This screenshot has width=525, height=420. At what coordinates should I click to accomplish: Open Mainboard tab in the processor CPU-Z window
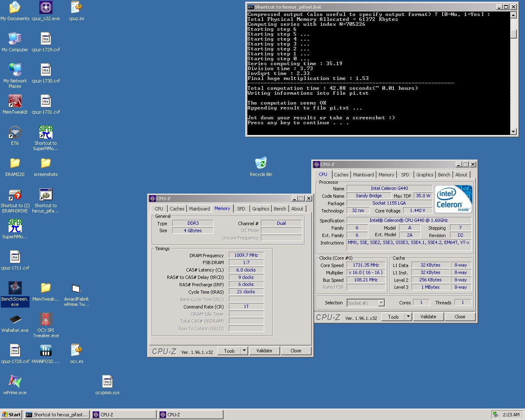[x=363, y=175]
